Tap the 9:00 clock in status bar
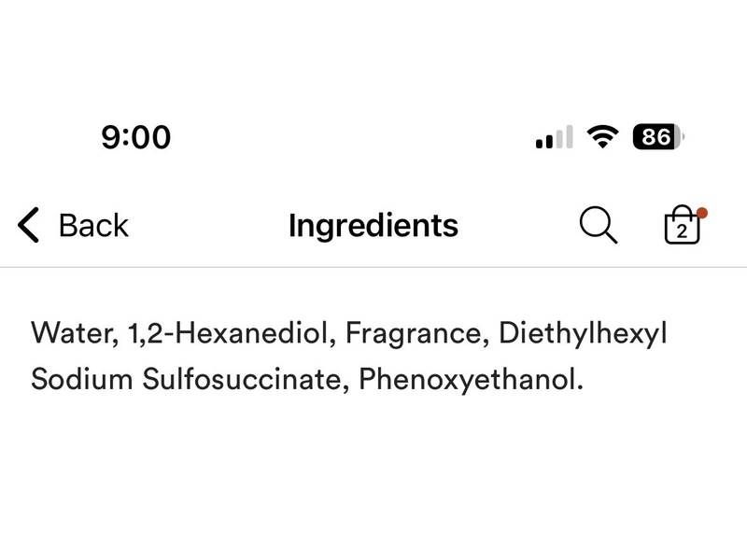The width and height of the screenshot is (747, 560). pos(135,138)
